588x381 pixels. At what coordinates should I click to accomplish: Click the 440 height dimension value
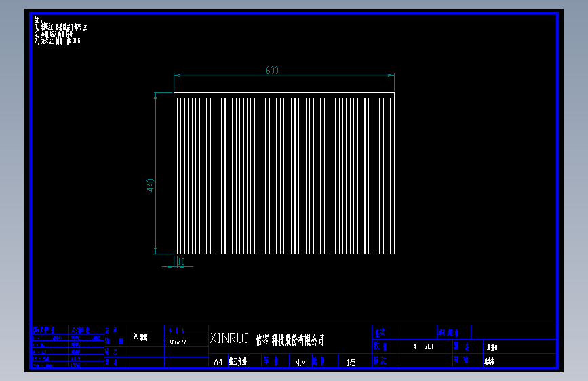[151, 185]
